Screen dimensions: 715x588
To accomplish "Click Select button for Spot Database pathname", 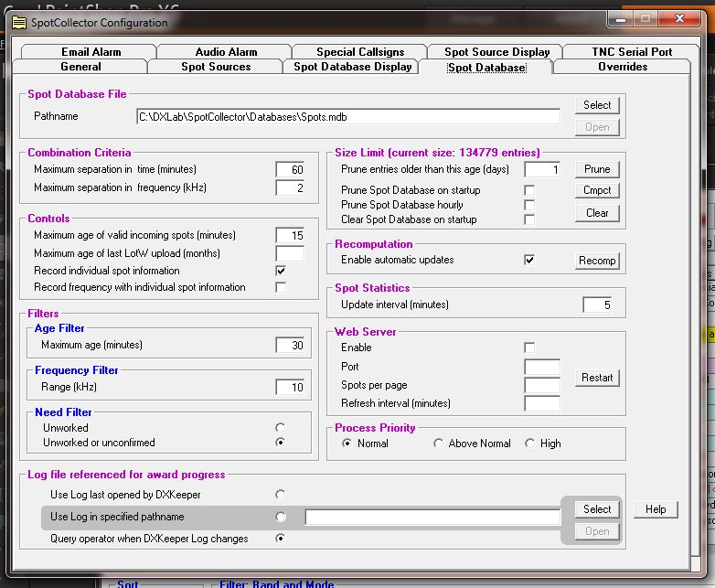I will pos(597,105).
